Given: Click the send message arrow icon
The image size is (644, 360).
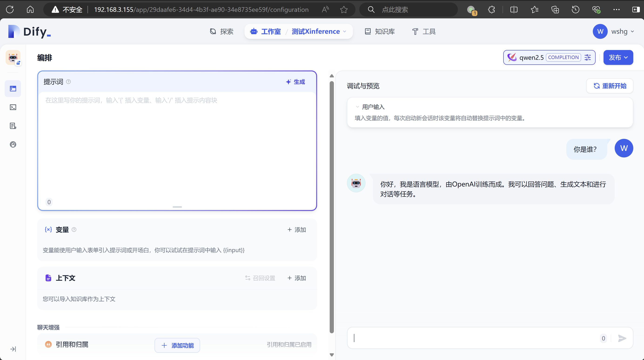Looking at the screenshot, I should (622, 338).
